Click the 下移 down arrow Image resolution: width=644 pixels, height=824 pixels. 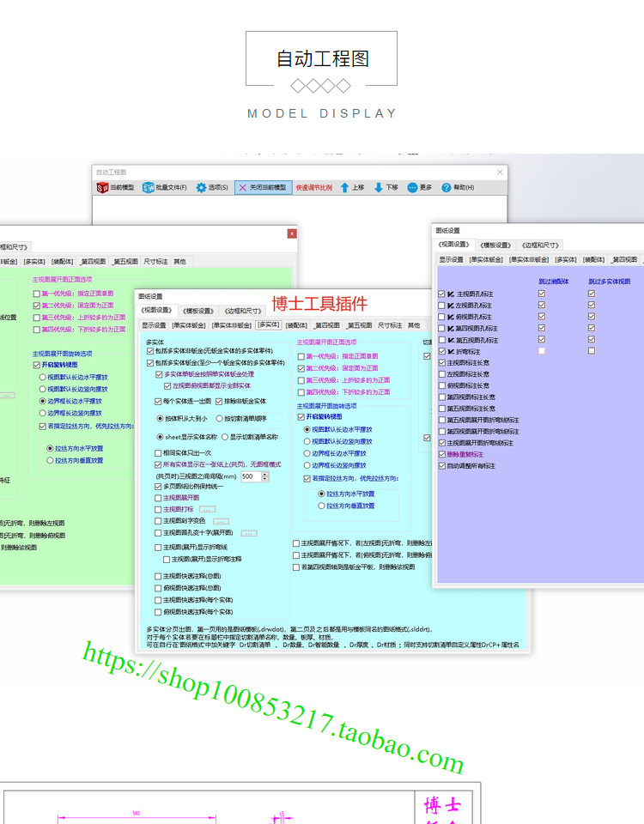pyautogui.click(x=379, y=188)
